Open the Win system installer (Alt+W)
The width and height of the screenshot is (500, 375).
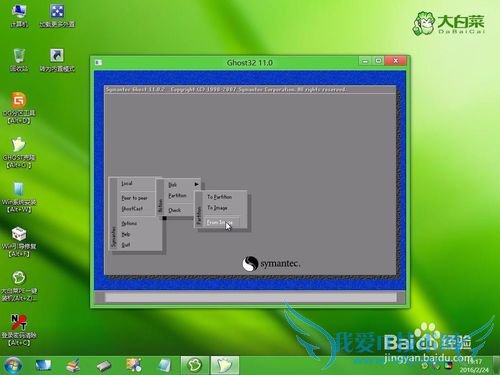(x=19, y=197)
